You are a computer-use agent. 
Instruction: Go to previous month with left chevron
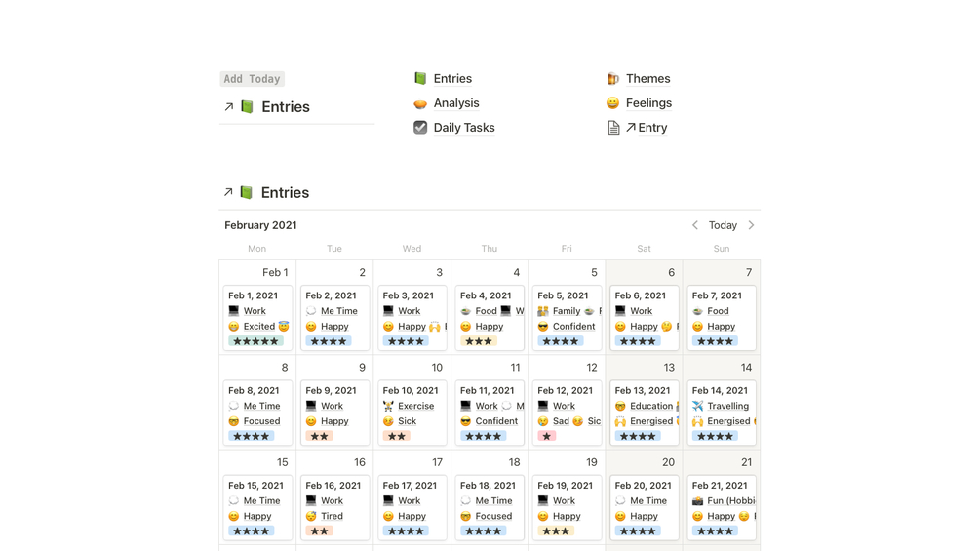(x=695, y=225)
